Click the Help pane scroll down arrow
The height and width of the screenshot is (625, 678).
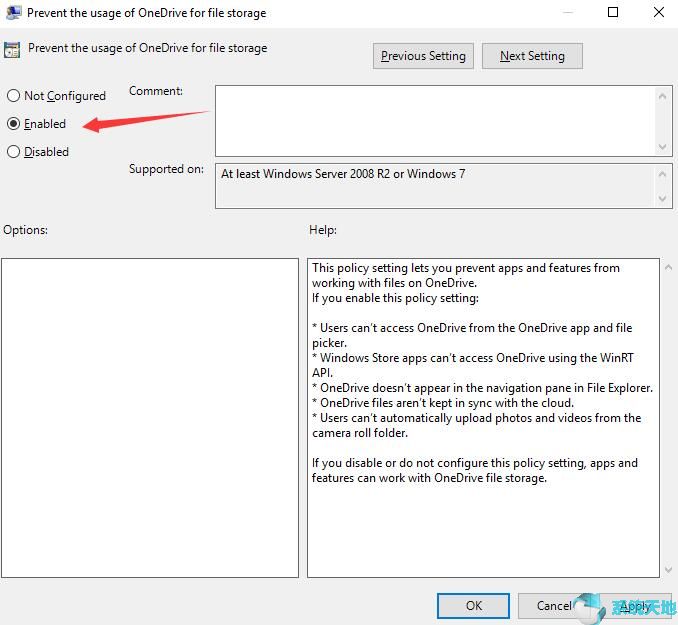668,569
